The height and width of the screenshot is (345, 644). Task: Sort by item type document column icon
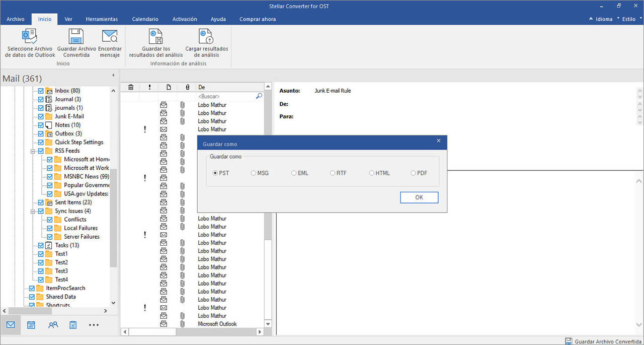169,87
